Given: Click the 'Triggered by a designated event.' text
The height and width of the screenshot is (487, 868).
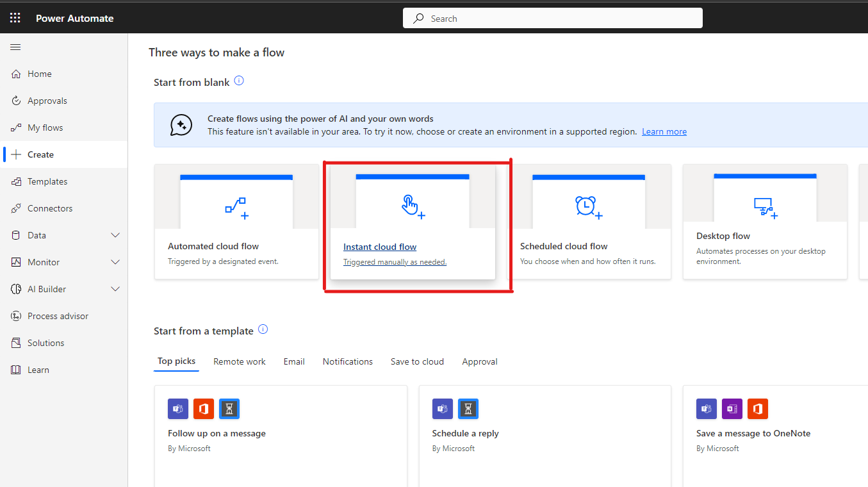Looking at the screenshot, I should (x=223, y=261).
